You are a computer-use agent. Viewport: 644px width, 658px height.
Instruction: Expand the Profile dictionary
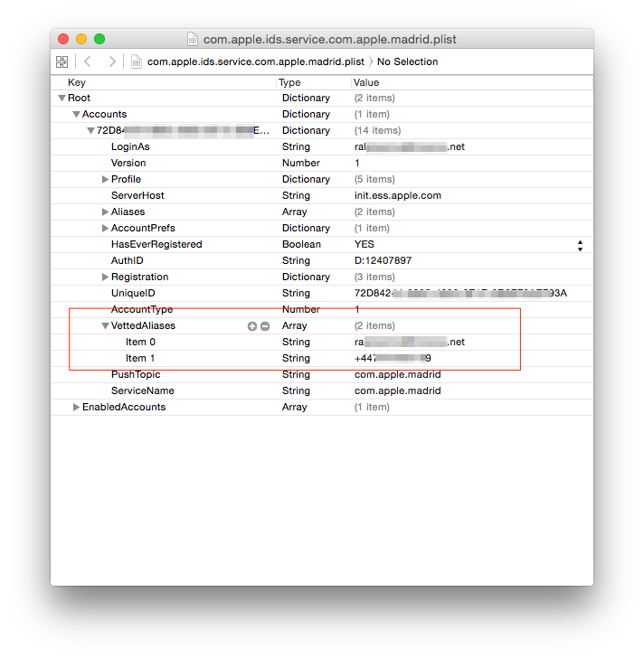(105, 179)
